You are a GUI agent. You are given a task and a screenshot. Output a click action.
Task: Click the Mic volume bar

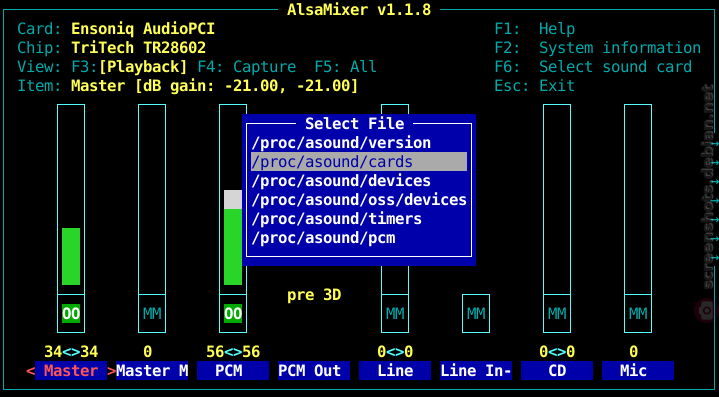pos(638,199)
